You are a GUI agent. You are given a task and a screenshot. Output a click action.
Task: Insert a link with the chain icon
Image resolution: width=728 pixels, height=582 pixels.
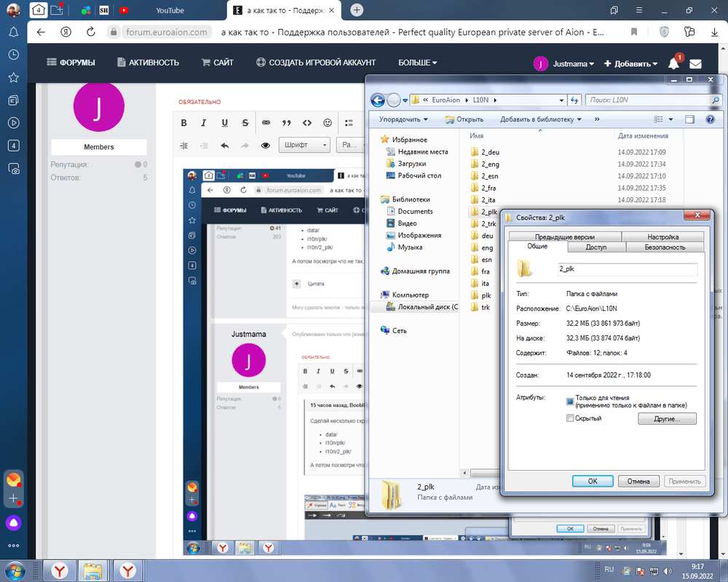coord(266,123)
